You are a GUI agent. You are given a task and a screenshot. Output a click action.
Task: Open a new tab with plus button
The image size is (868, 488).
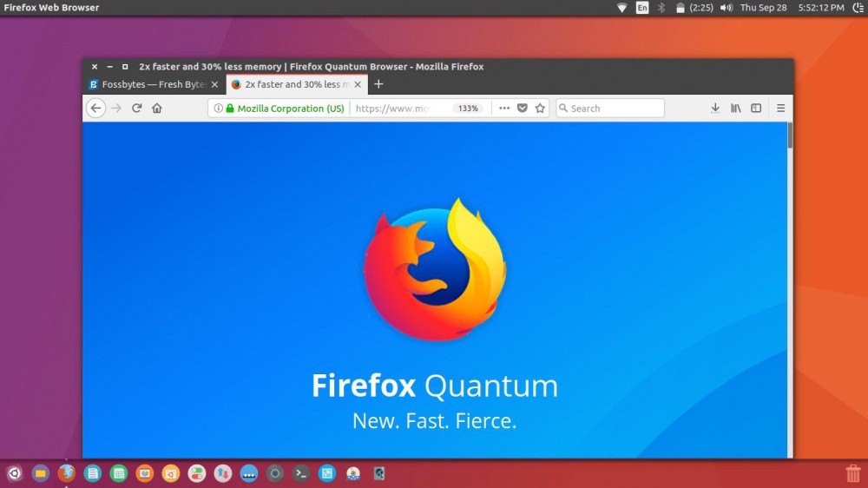378,84
